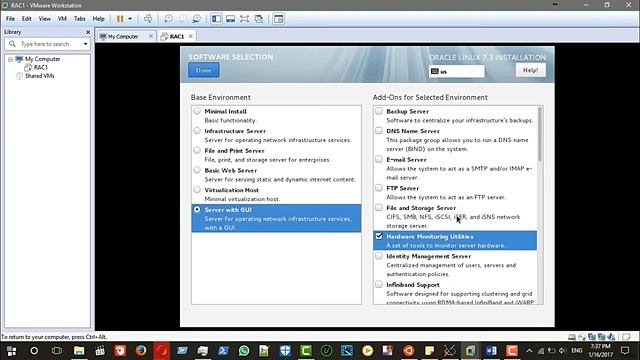Close the My Computer tab
This screenshot has width=640, height=360.
(x=151, y=36)
